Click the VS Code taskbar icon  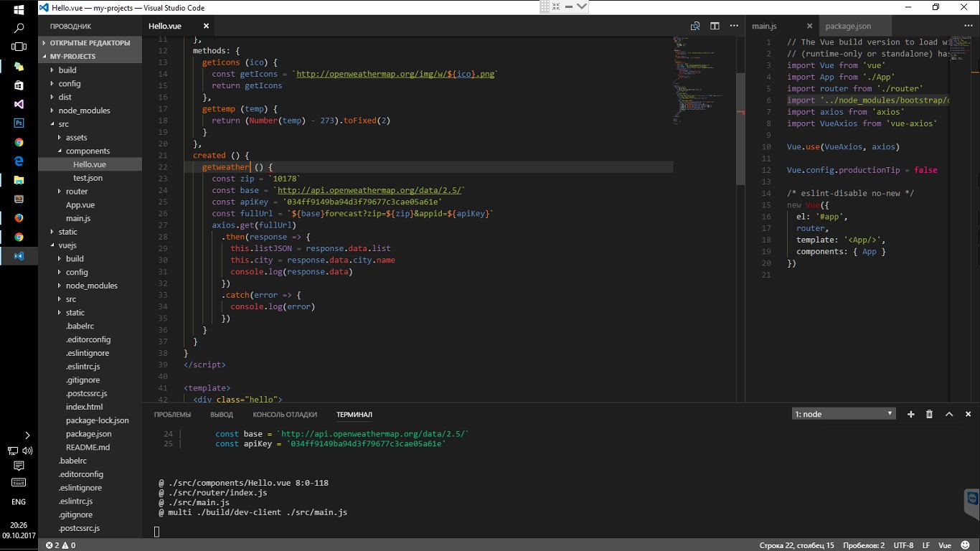pos(19,256)
